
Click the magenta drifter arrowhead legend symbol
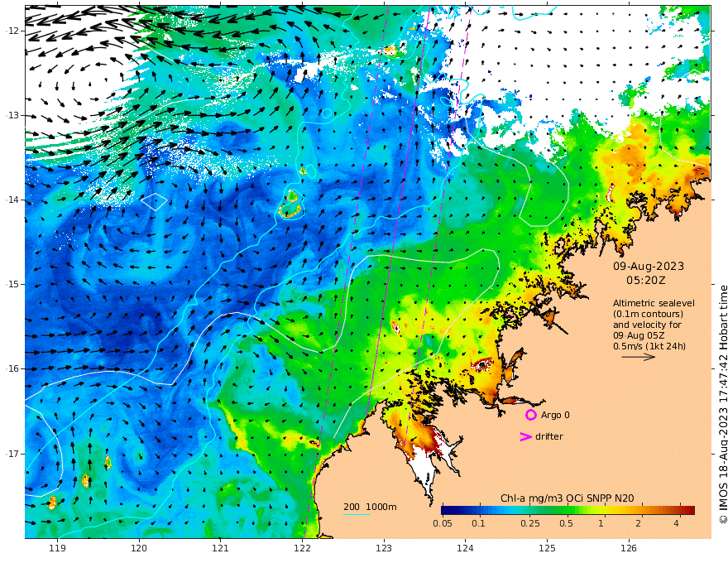pos(525,436)
